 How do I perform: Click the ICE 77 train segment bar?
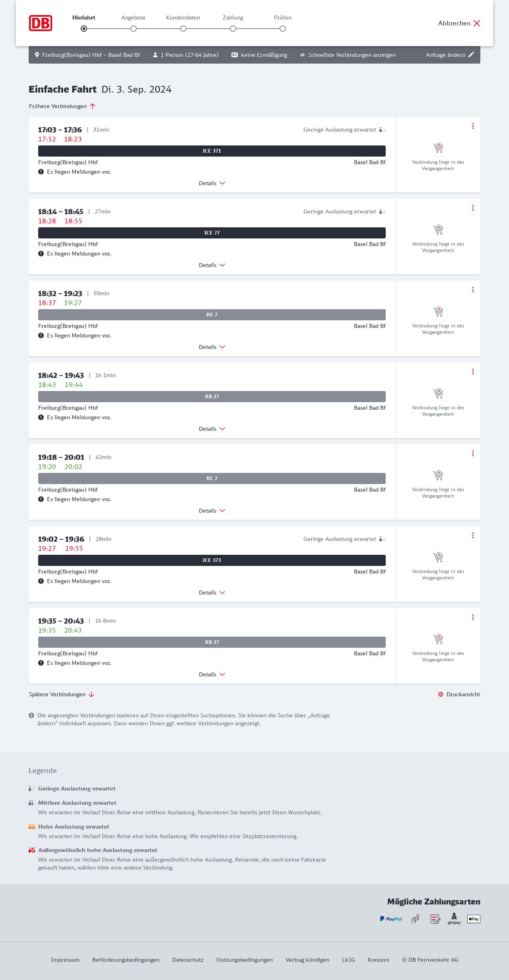pyautogui.click(x=212, y=233)
